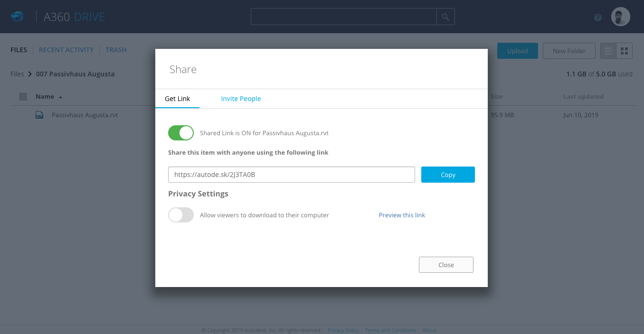Click the 007 Passivhaus Augusta breadcrumb
Viewport: 644px width, 334px height.
click(75, 74)
